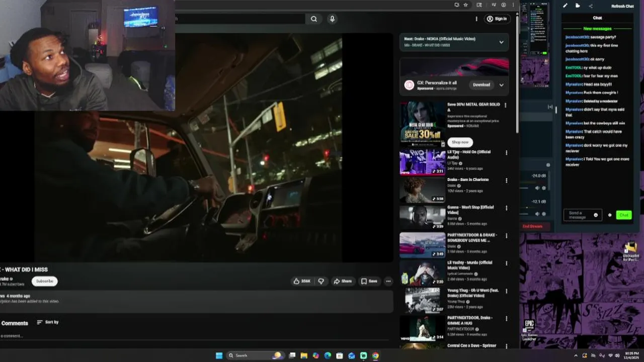Open Microsoft Edge from taskbar
The width and height of the screenshot is (644, 362).
point(328,355)
